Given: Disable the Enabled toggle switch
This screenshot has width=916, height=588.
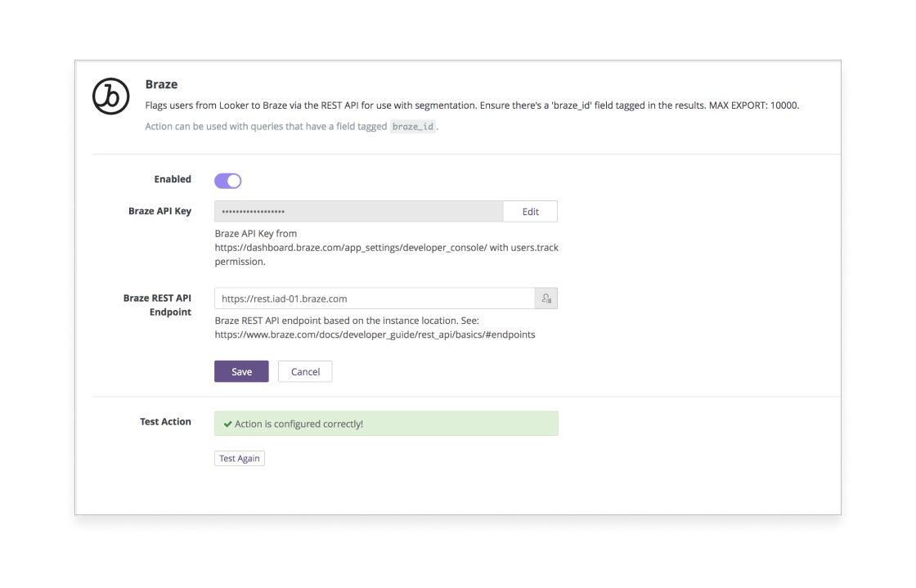Looking at the screenshot, I should click(x=228, y=181).
